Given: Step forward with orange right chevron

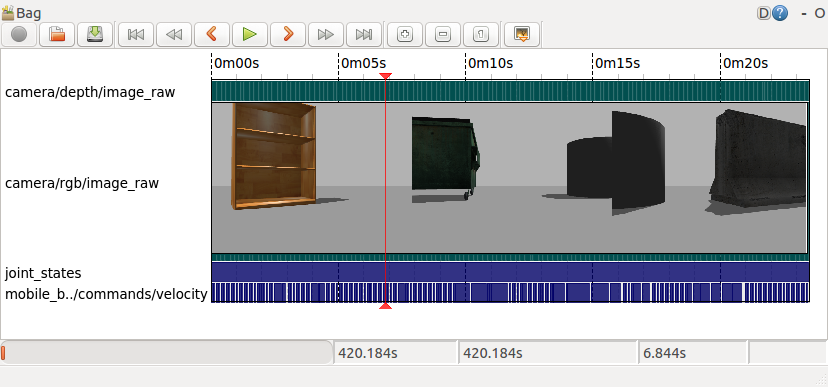Looking at the screenshot, I should (288, 35).
